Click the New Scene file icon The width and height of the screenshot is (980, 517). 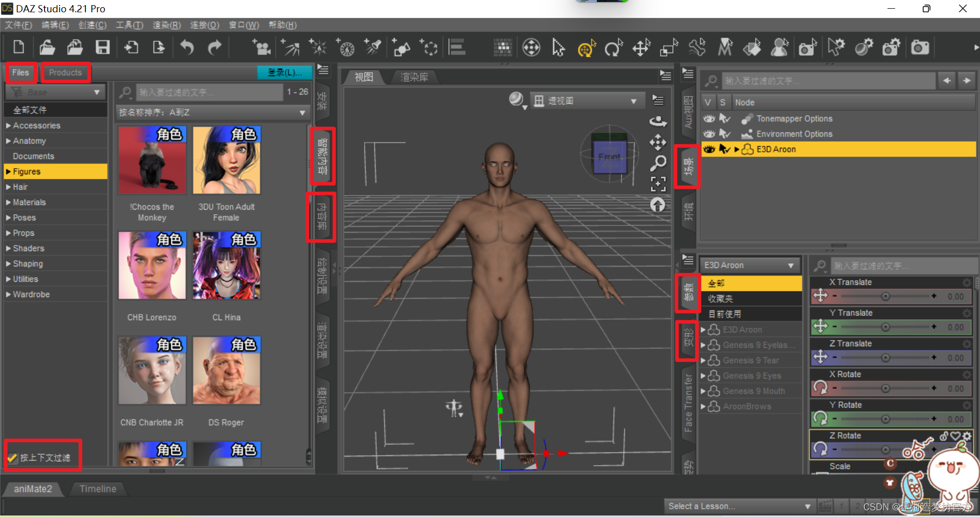click(x=19, y=48)
